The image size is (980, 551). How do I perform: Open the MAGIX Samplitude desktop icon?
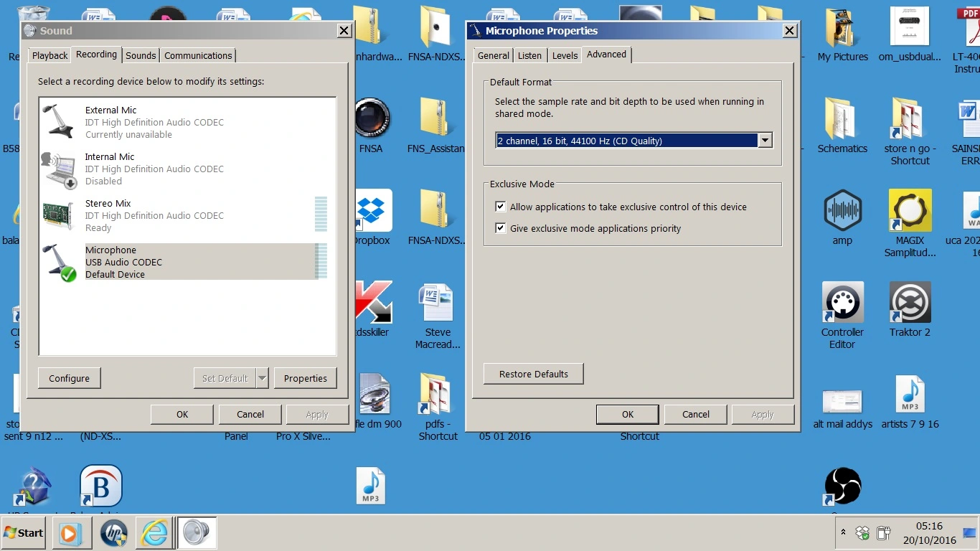[x=910, y=211]
